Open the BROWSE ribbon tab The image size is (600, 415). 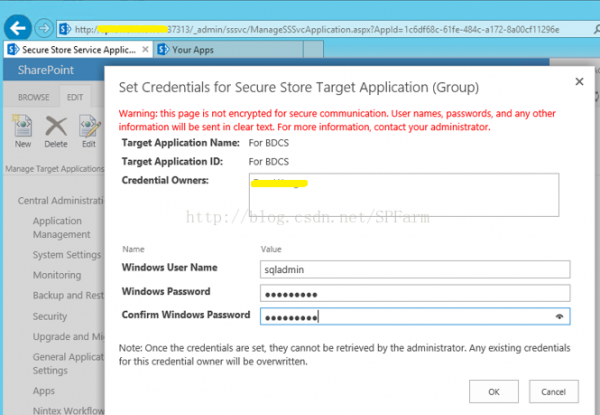[x=34, y=97]
